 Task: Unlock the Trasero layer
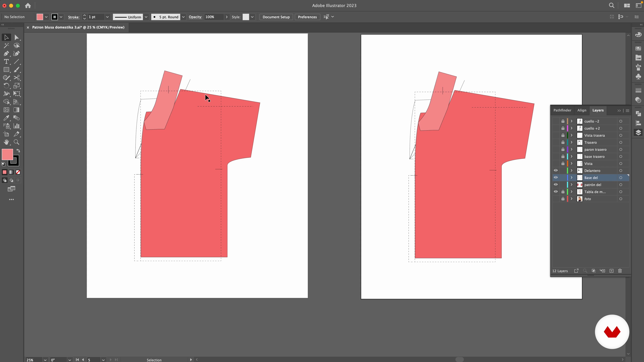563,142
